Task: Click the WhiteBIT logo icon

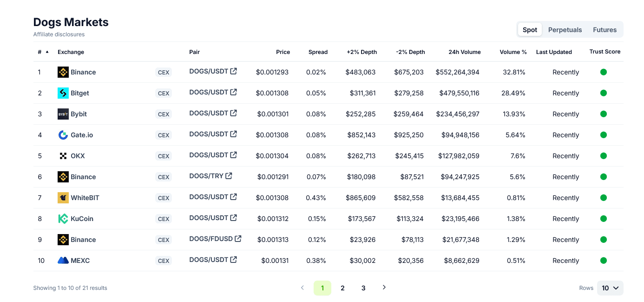Action: 63,198
